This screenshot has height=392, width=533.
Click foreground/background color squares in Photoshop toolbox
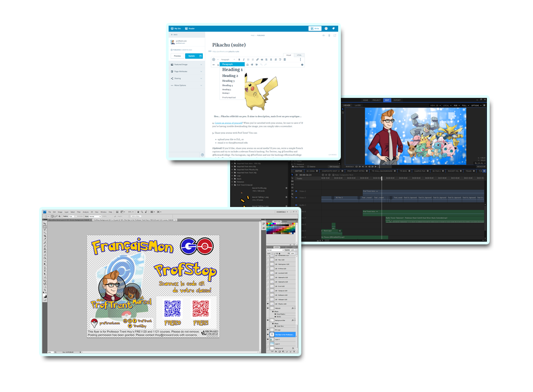45,297
